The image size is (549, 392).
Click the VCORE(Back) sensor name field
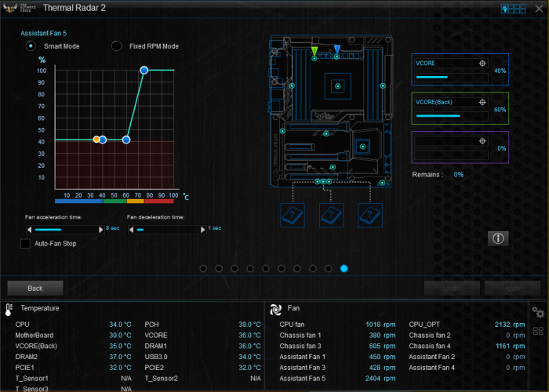[451, 102]
